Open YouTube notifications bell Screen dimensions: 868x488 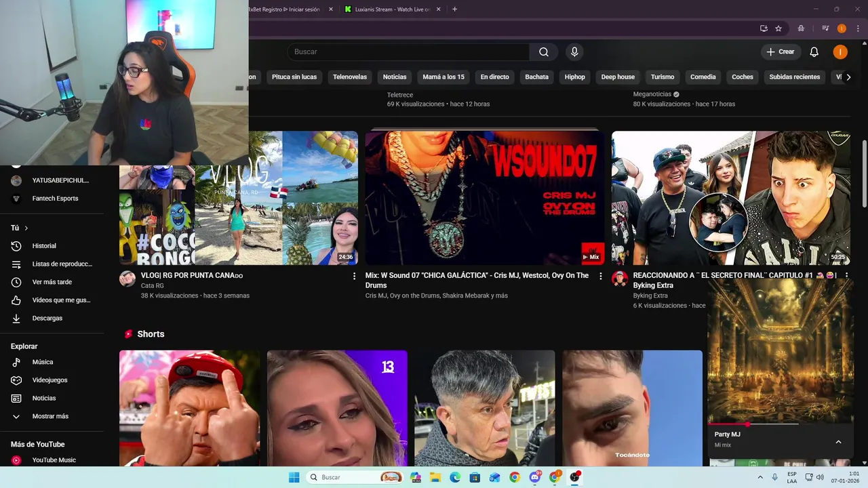point(814,52)
